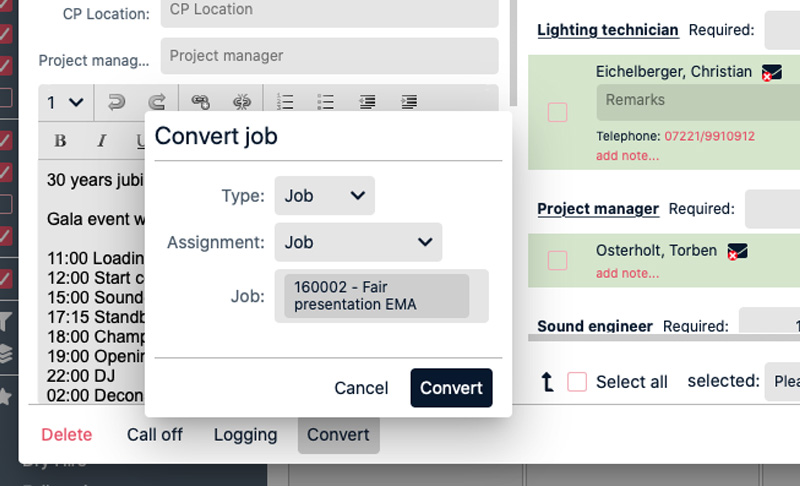Enable the Select all checkbox

pos(577,382)
